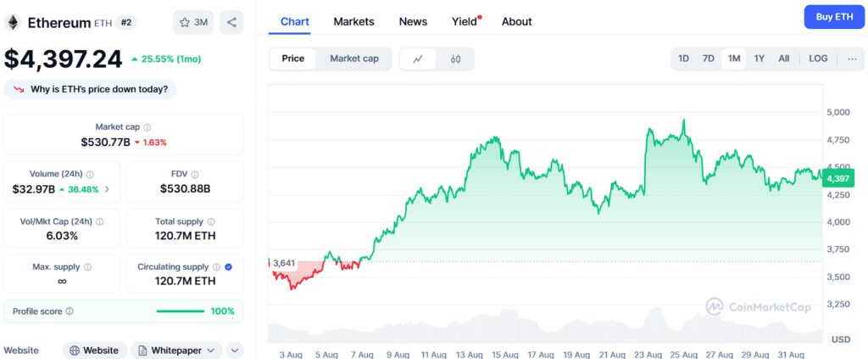Click Circulating supply verified badge
Viewport: 868px width, 359px height.
[x=229, y=266]
